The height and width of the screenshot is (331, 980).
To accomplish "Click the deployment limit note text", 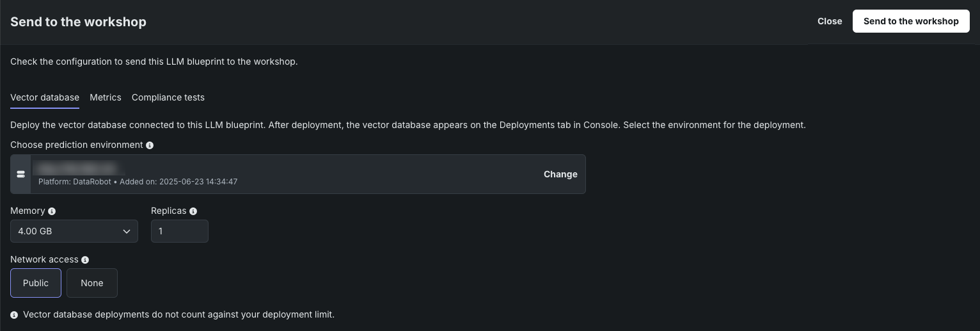I will pyautogui.click(x=179, y=314).
